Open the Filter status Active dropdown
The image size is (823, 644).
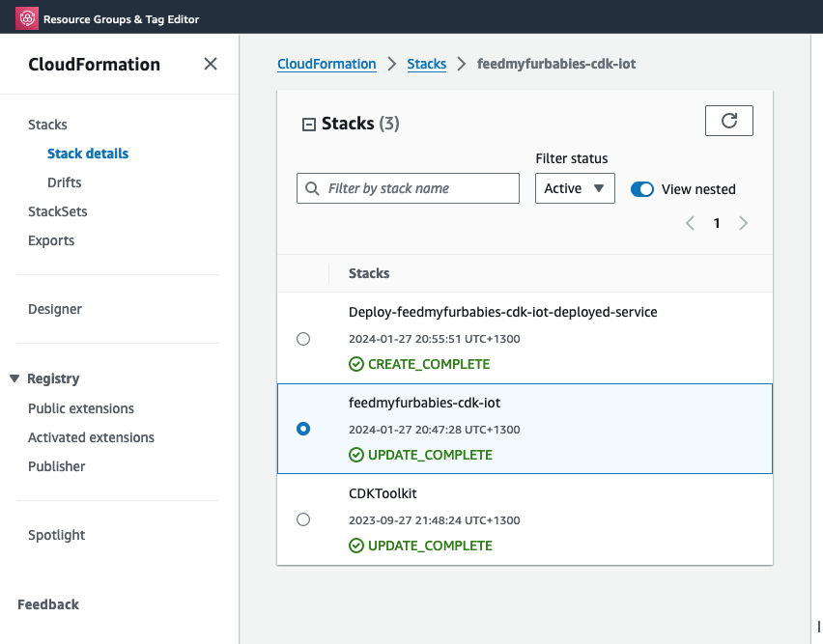(575, 188)
